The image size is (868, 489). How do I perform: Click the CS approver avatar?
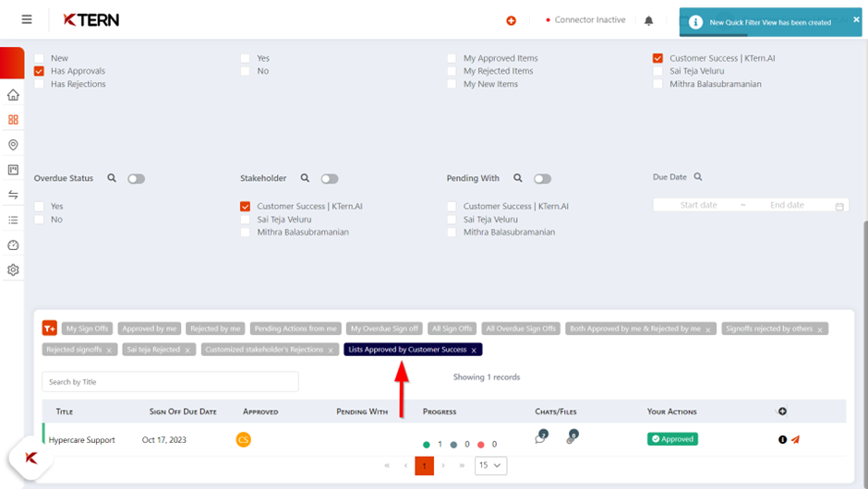[x=244, y=440]
